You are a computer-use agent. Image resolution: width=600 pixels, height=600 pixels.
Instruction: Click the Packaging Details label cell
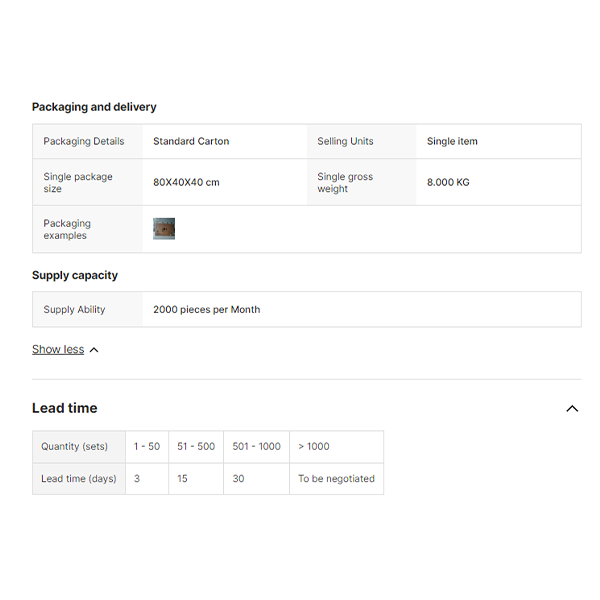point(84,141)
